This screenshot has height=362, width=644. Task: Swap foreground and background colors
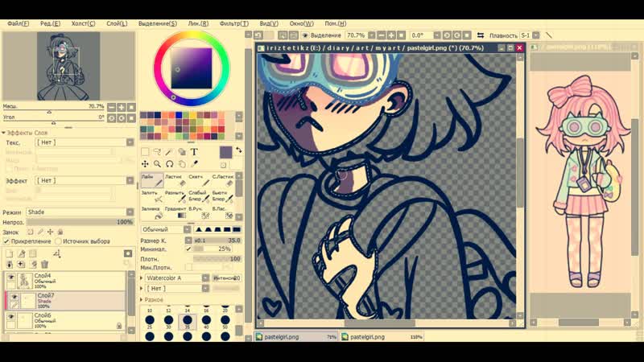(x=238, y=150)
